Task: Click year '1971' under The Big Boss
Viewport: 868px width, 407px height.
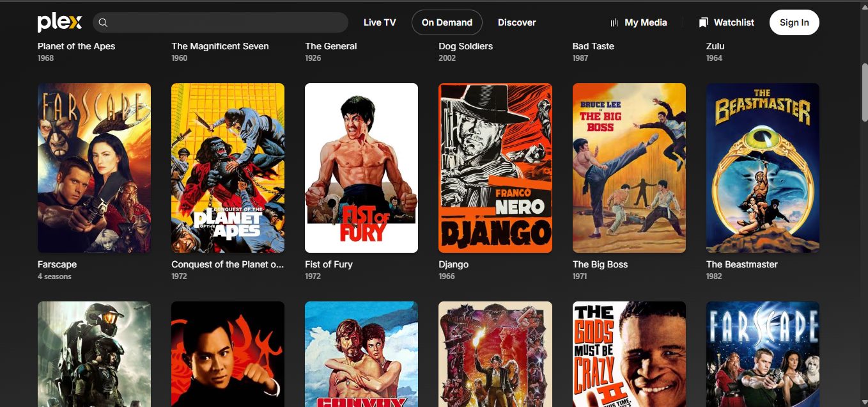Action: point(580,276)
